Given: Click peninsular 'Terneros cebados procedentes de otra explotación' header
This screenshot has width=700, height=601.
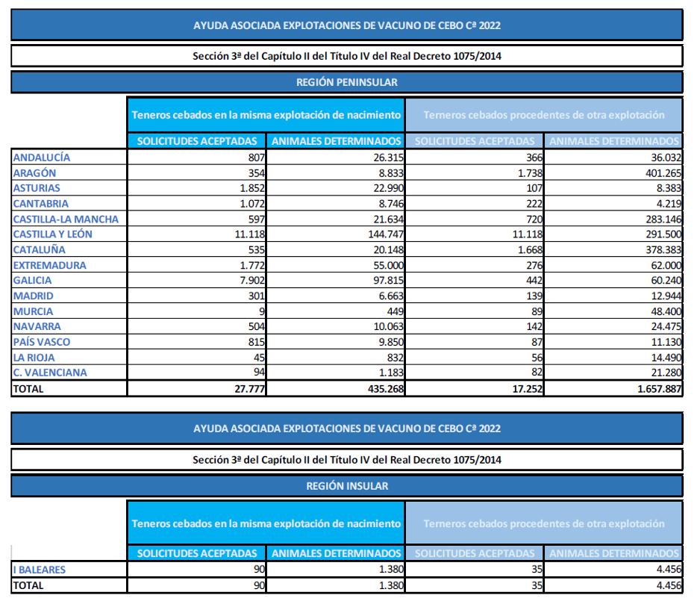Looking at the screenshot, I should click(x=544, y=115).
